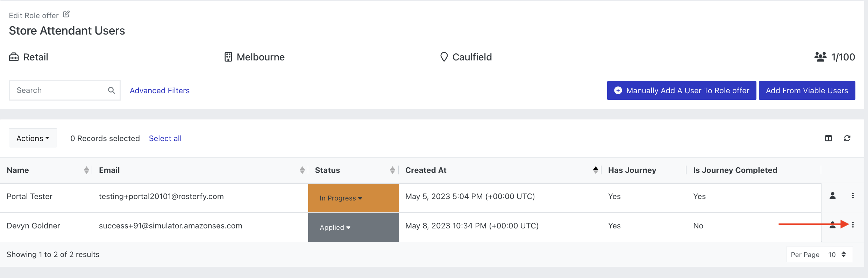Open the In Progress status dropdown
This screenshot has width=868, height=278.
pyautogui.click(x=341, y=198)
